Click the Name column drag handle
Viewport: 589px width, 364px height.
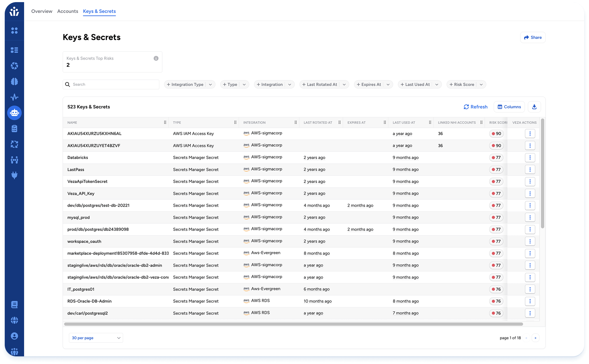tap(165, 122)
